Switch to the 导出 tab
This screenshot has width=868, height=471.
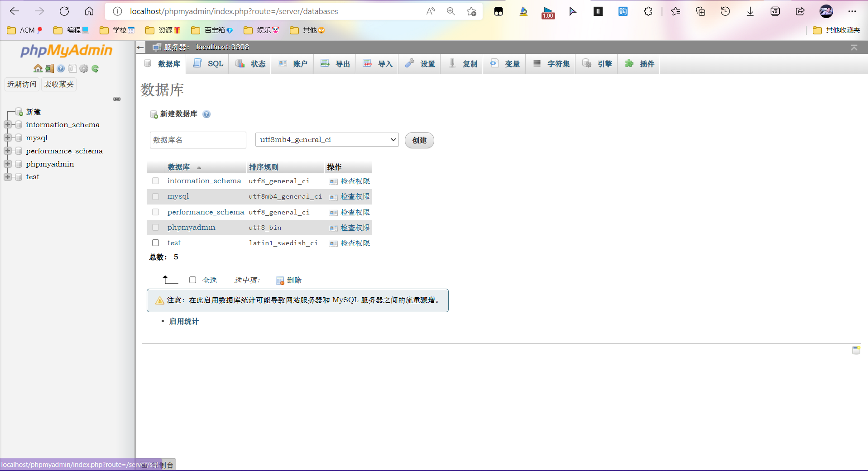pos(336,64)
